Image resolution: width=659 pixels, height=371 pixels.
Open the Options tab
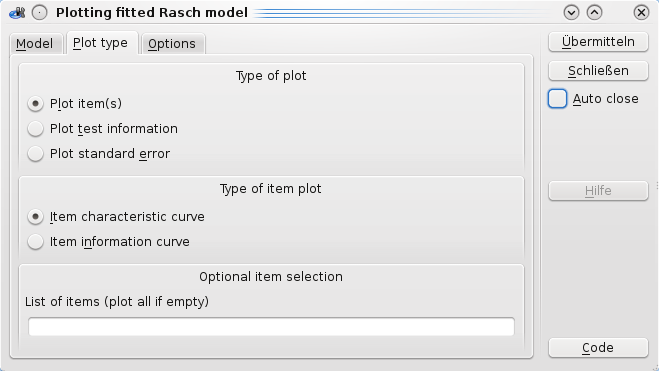173,44
